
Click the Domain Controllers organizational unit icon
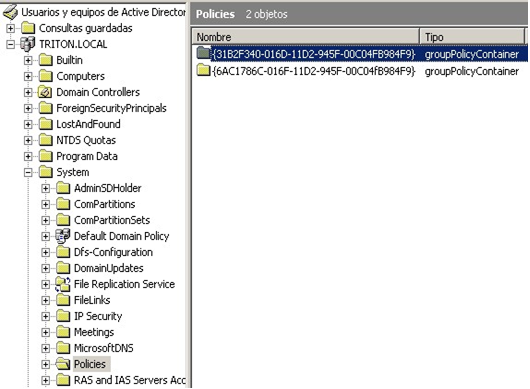45,92
